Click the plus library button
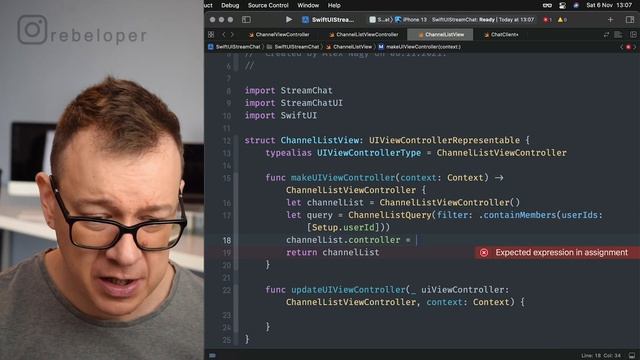 coord(610,19)
